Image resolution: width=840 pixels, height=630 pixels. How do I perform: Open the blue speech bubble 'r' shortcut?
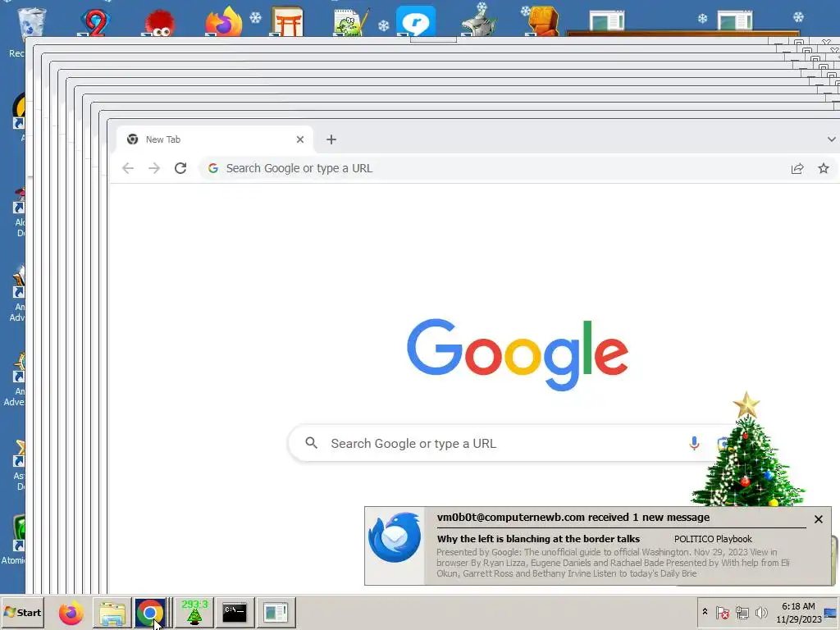click(416, 21)
